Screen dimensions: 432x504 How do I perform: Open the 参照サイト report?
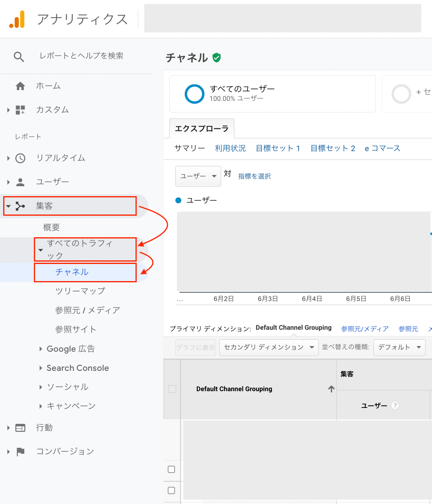pyautogui.click(x=76, y=329)
